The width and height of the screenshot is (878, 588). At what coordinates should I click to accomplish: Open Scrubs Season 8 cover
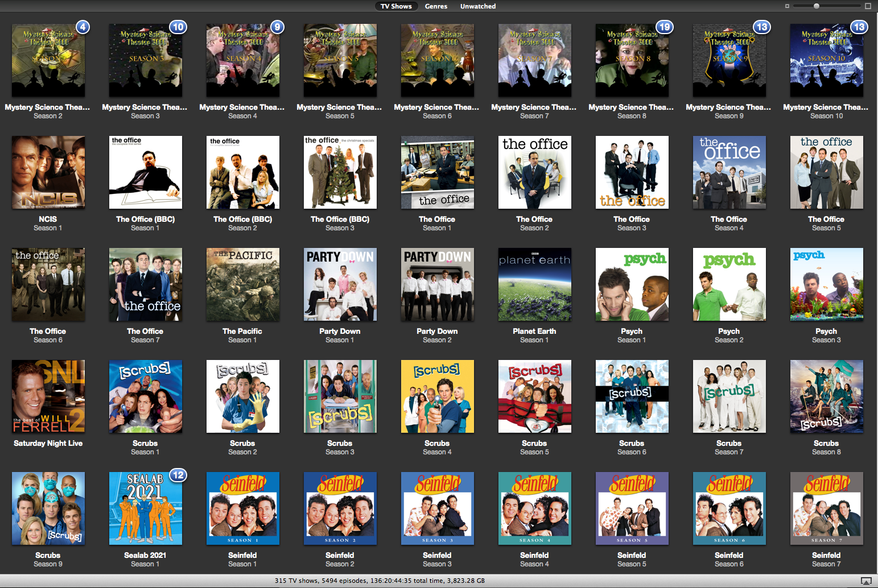tap(827, 396)
